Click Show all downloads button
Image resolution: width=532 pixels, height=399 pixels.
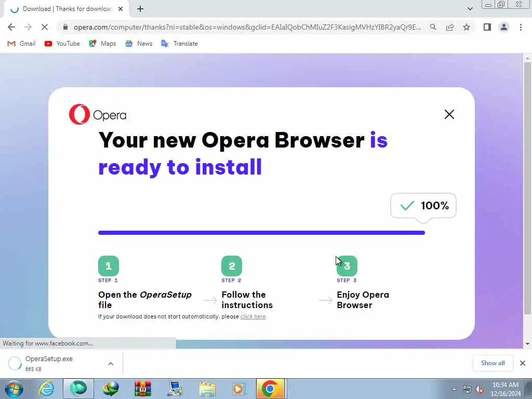pyautogui.click(x=493, y=363)
